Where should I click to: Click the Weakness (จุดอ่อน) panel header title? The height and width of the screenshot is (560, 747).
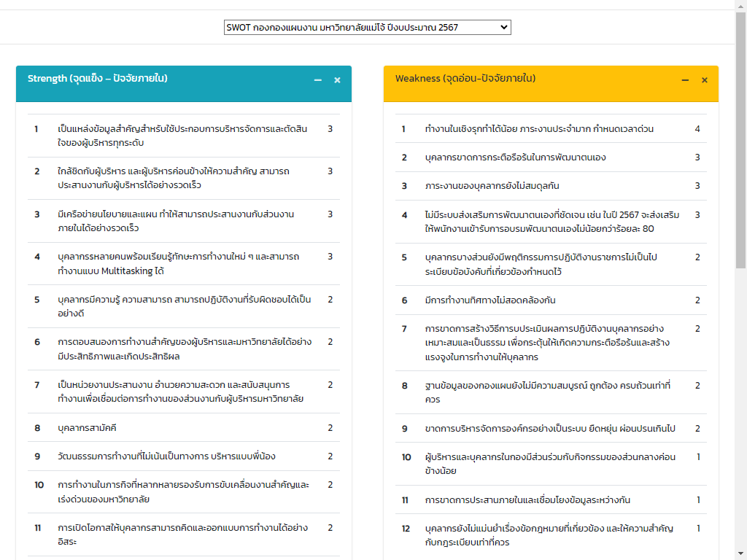(x=465, y=79)
